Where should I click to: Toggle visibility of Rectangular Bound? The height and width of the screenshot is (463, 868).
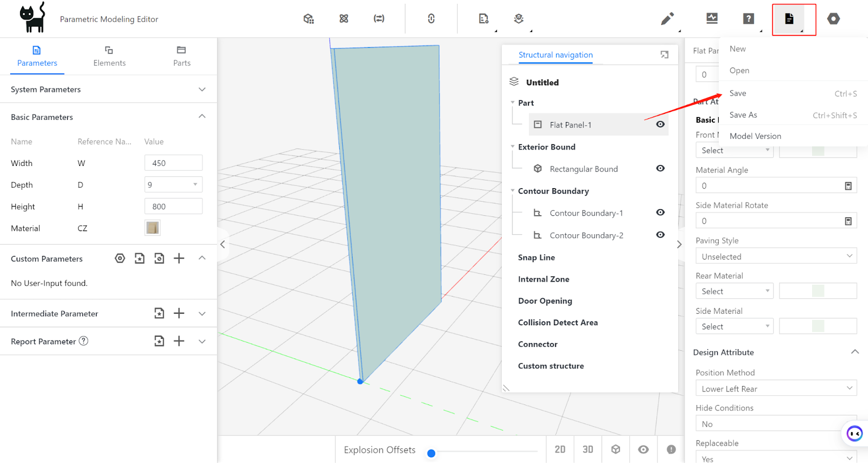coord(660,169)
